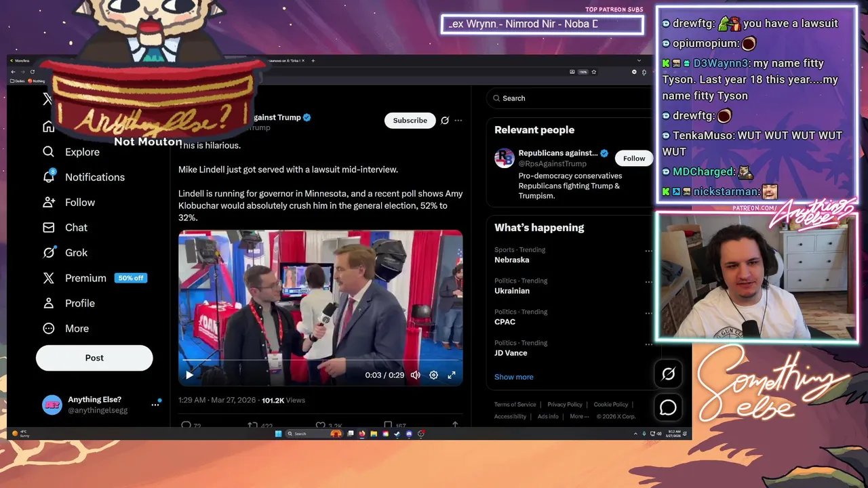Open the Dailies bookmarks folder
Image resolution: width=868 pixels, height=488 pixels.
(18, 81)
